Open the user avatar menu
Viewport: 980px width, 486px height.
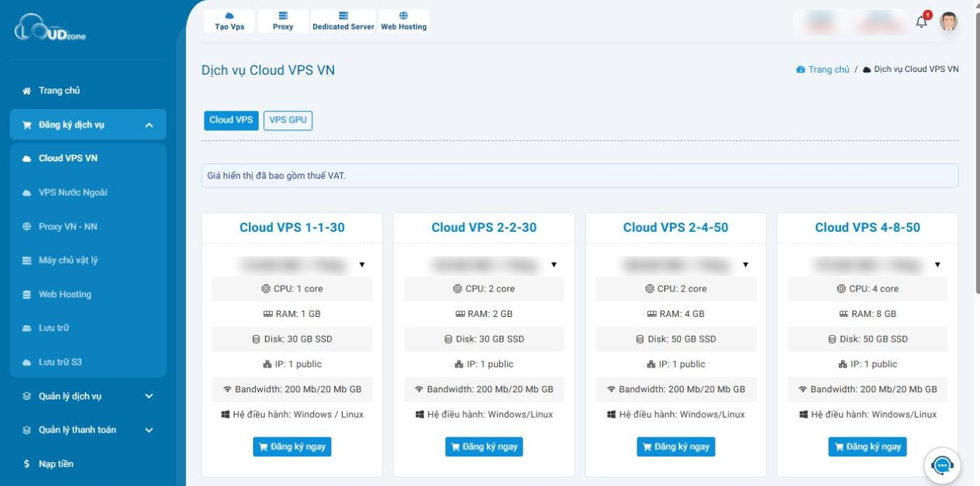click(948, 22)
